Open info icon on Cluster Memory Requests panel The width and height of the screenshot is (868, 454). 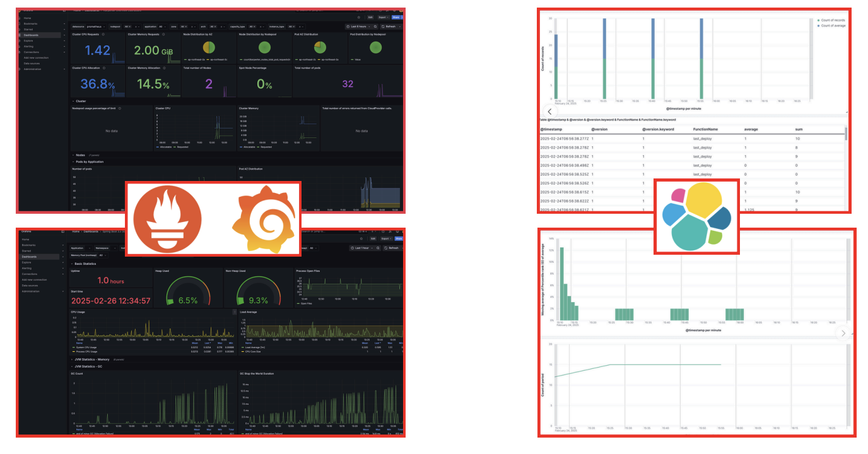[x=163, y=34]
